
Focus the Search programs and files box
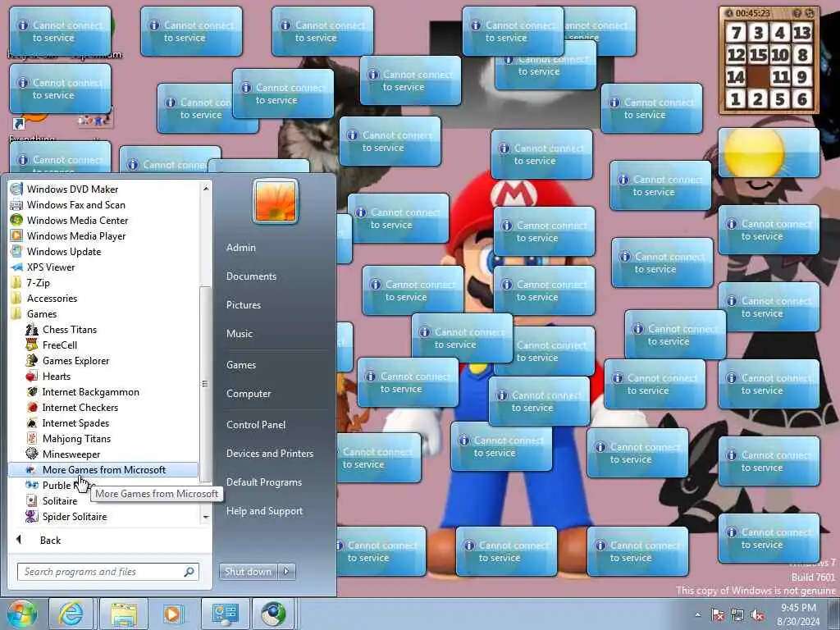[107, 572]
